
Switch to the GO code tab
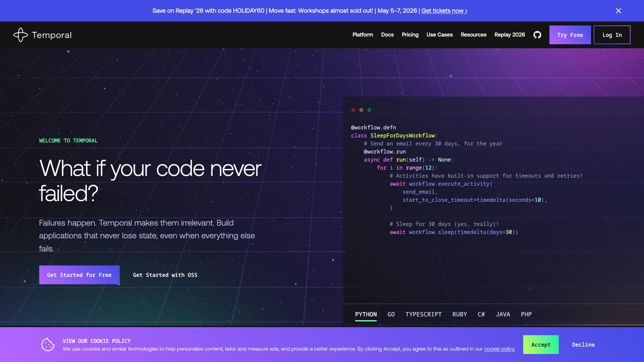pyautogui.click(x=391, y=314)
